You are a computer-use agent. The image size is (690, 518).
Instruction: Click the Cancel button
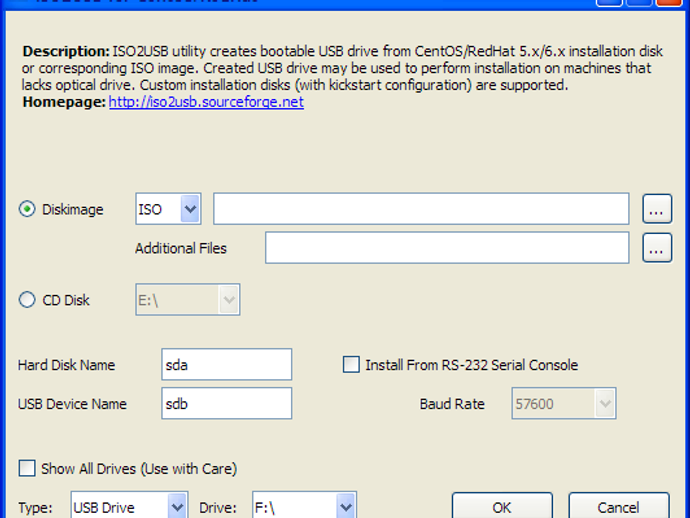(x=619, y=506)
